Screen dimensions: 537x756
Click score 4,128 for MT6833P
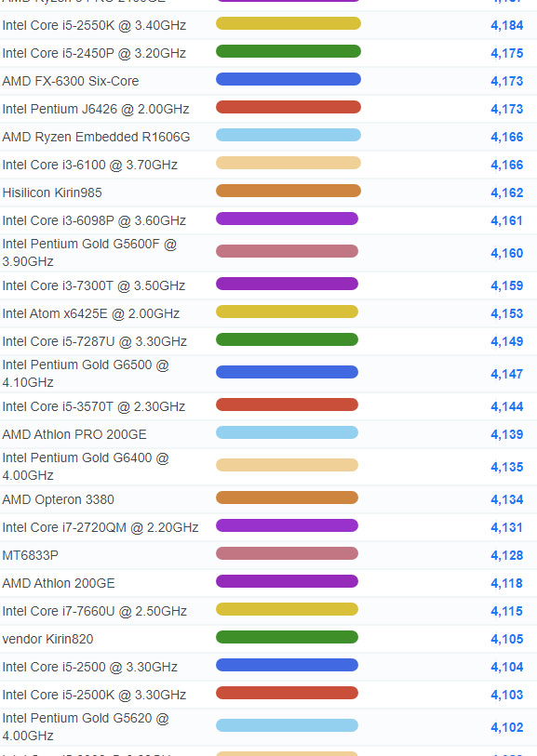(x=506, y=556)
